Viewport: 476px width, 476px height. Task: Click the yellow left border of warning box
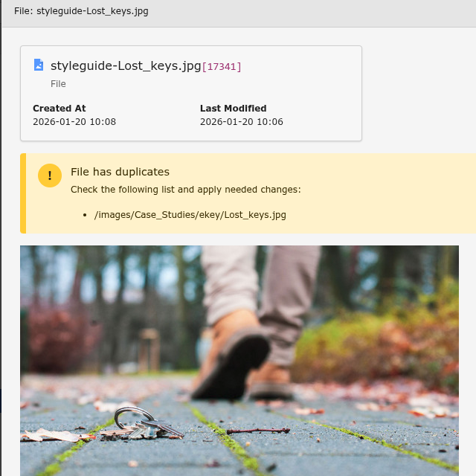click(x=23, y=193)
